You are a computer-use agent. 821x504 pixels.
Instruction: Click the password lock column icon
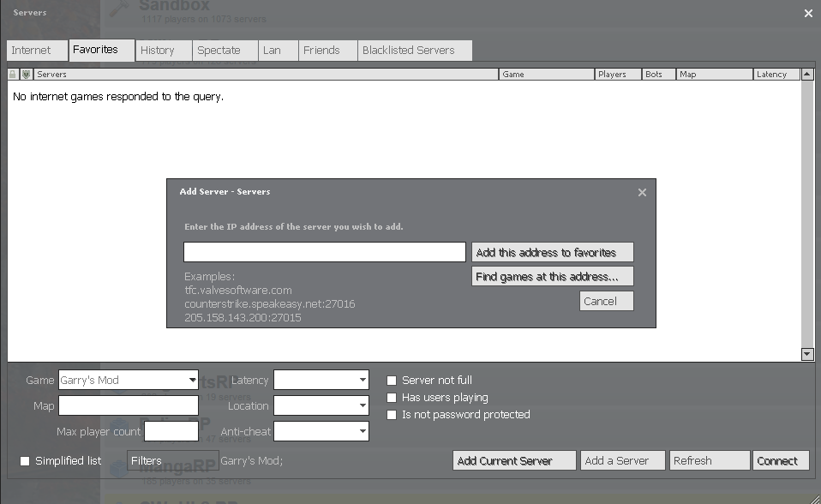tap(13, 75)
